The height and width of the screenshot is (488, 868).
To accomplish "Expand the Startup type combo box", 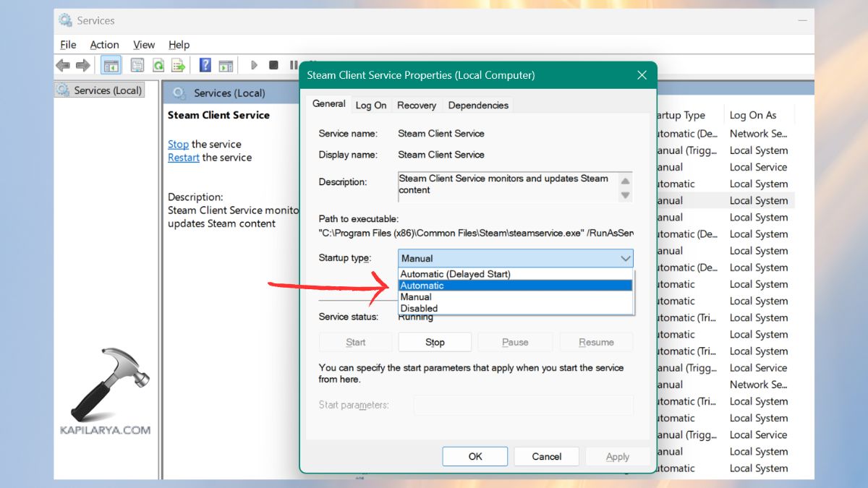I will pyautogui.click(x=515, y=258).
